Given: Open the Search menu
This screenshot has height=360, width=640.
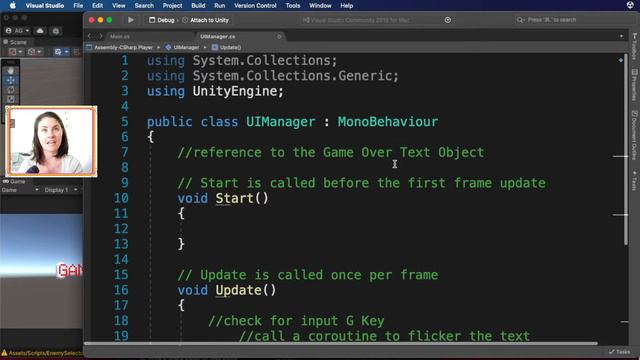Looking at the screenshot, I should 144,6.
